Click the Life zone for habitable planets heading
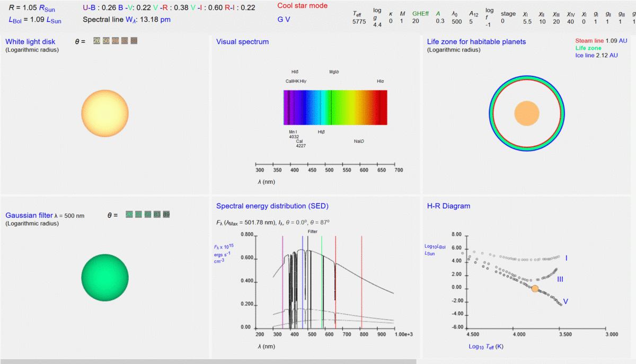 476,42
